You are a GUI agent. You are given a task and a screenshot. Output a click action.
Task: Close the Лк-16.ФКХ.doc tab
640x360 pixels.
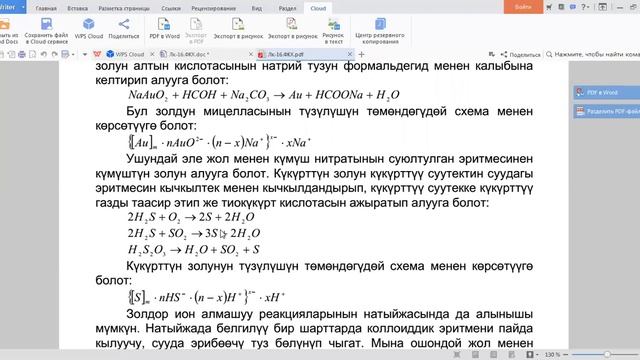[x=251, y=54]
